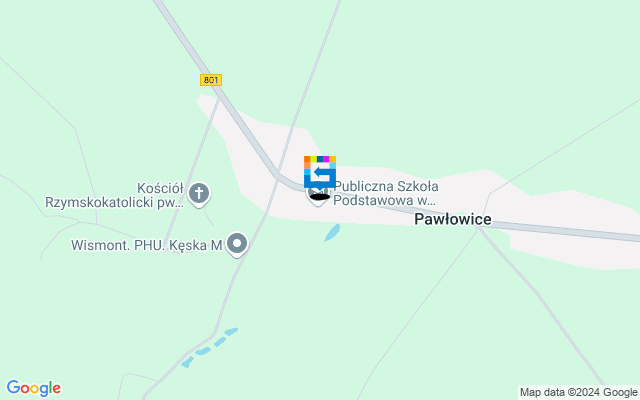Click the small blue pond south of school
The height and width of the screenshot is (400, 640).
[x=332, y=232]
